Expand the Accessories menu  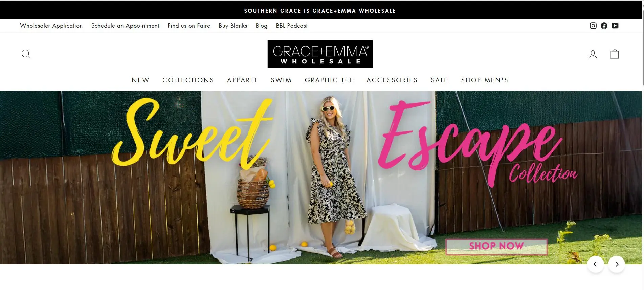click(392, 80)
